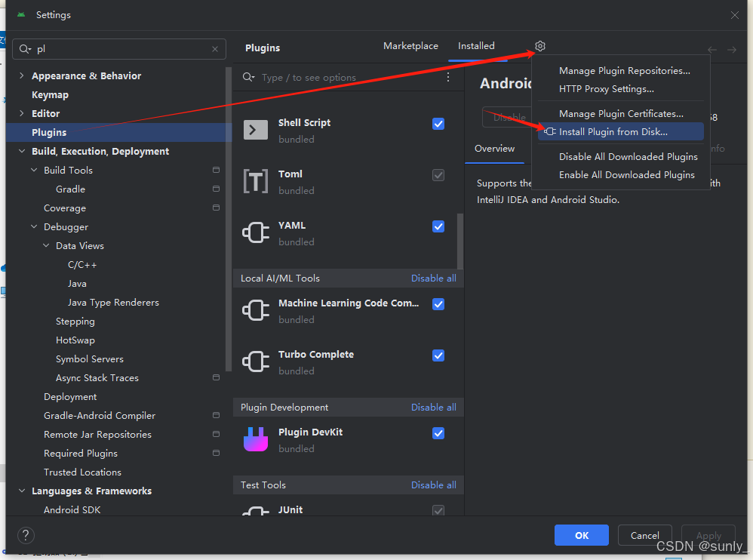The width and height of the screenshot is (753, 560).
Task: Choose Manage Plugin Repositories menu item
Action: 620,71
